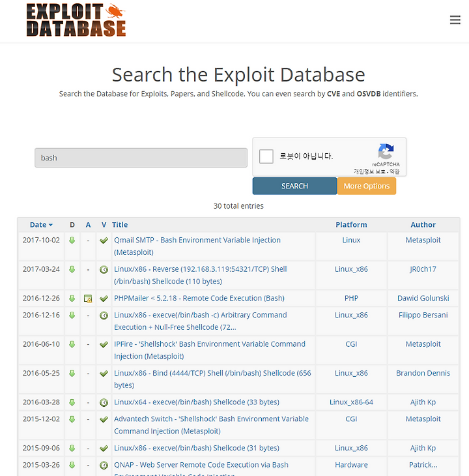Download the 2016-12-16 execve shellcode
The height and width of the screenshot is (476, 469).
point(72,315)
